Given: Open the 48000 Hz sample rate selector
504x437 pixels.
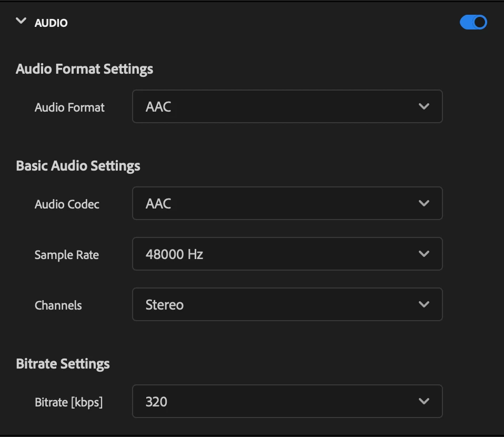Looking at the screenshot, I should point(287,254).
